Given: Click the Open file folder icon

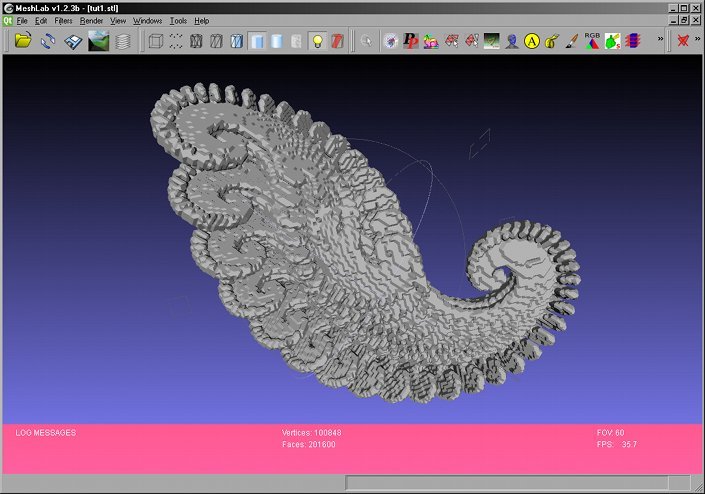Looking at the screenshot, I should (x=22, y=41).
